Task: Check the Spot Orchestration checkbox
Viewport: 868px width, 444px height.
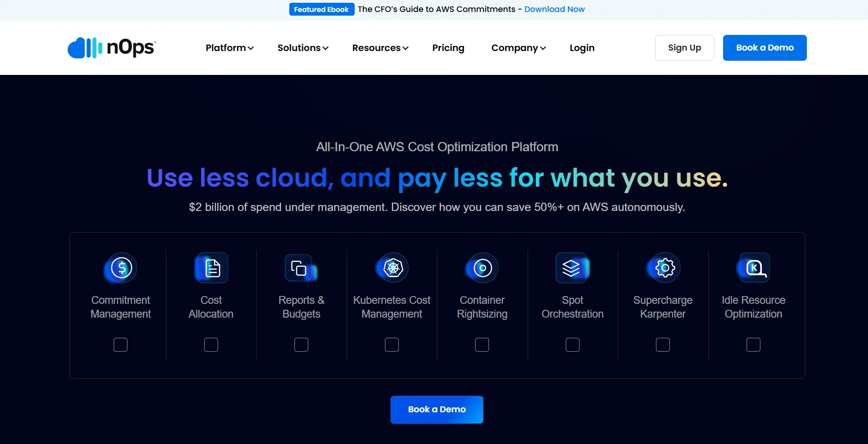Action: (x=573, y=345)
